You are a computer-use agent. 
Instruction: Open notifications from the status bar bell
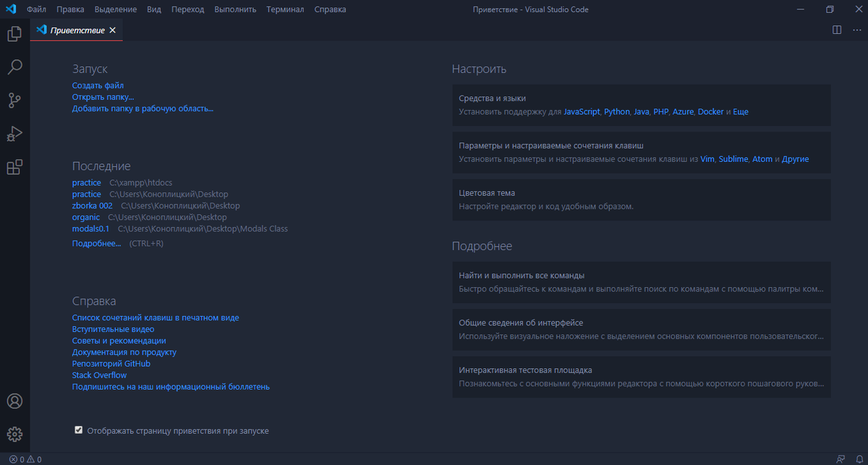pos(861,458)
